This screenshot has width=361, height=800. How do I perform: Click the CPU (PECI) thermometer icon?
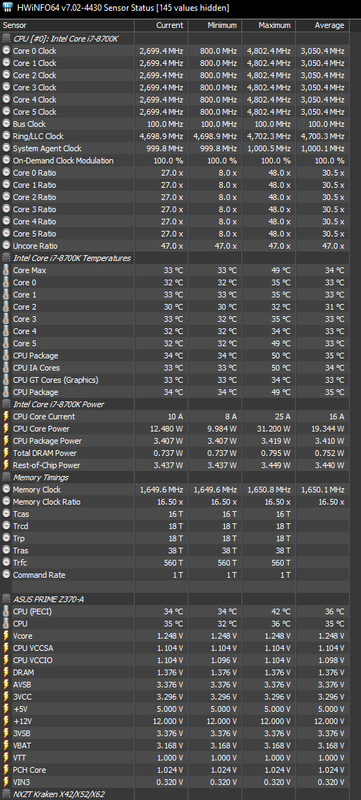point(6,611)
